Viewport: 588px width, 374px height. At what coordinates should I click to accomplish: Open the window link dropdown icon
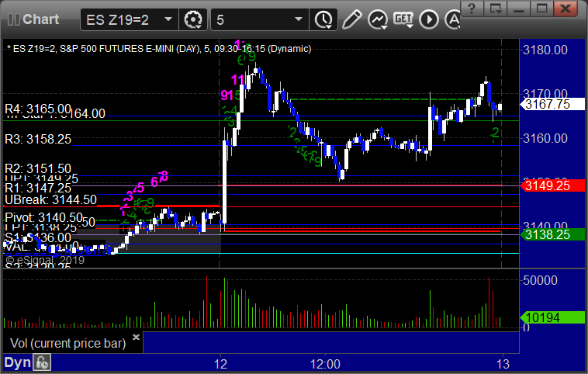496,9
